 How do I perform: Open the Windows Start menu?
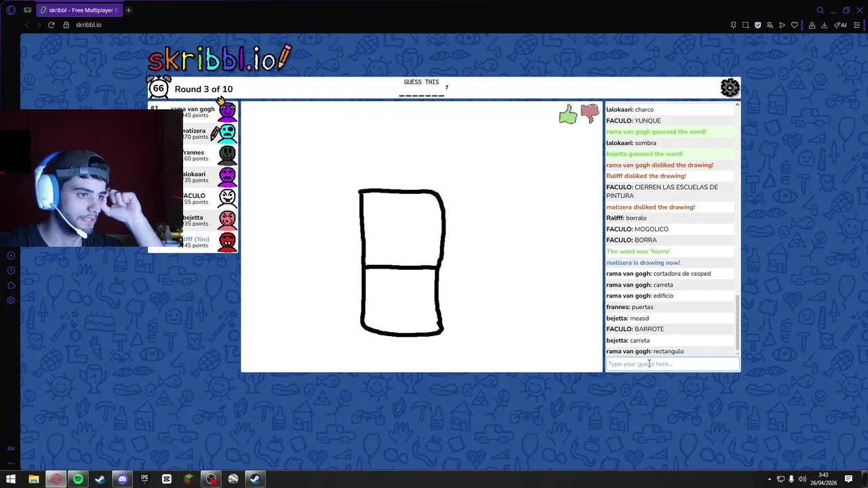click(x=11, y=479)
